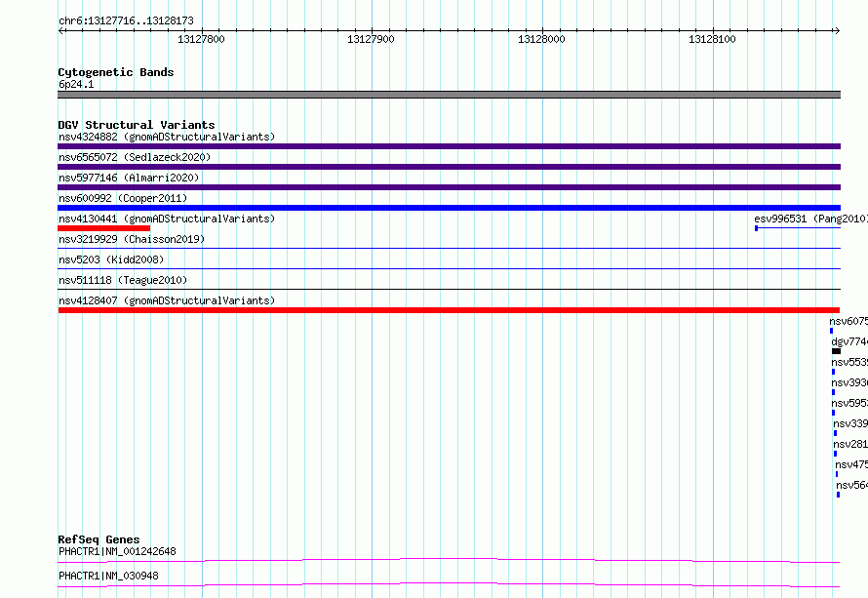
Task: Click the thick blue bar under nsv600992
Action: (x=449, y=208)
